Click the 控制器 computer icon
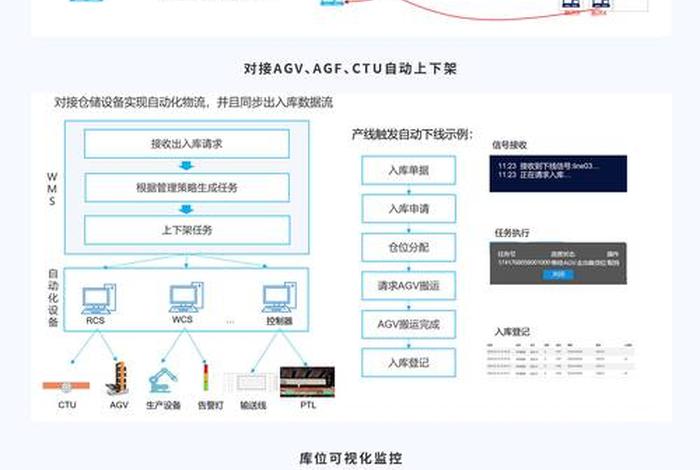Viewport: 700px width, 470px height. [x=279, y=298]
